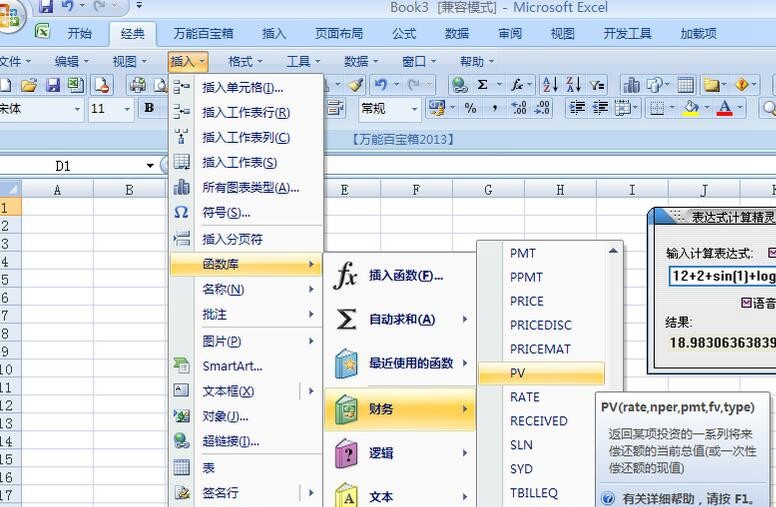Switch to the 页面布局 ribbon tab
The image size is (776, 507).
click(x=340, y=34)
